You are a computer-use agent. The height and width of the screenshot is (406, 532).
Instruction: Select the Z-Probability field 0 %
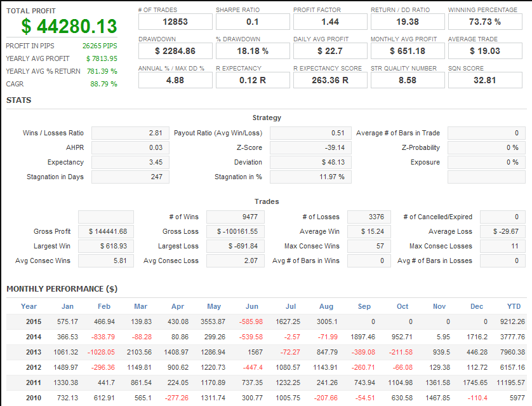486,147
